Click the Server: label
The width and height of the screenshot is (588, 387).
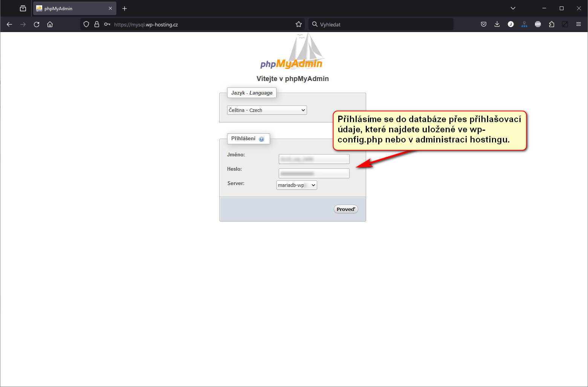point(236,184)
